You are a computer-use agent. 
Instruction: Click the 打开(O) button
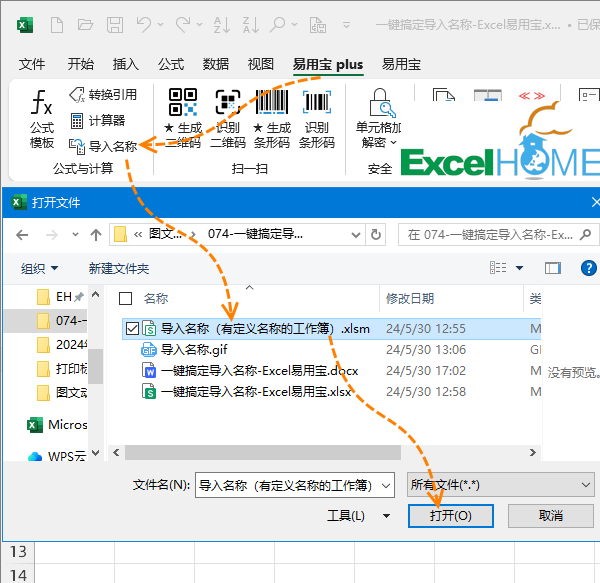(451, 516)
